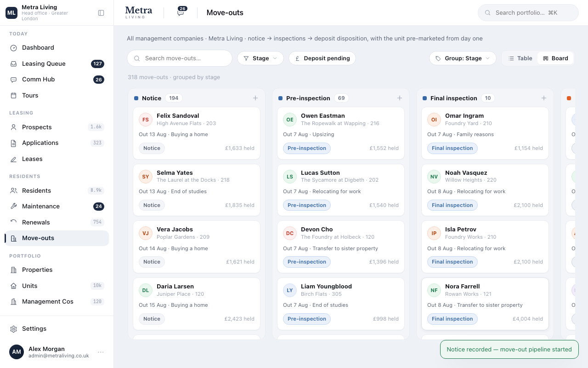Click the ML workspace avatar
The image size is (588, 368).
pyautogui.click(x=11, y=13)
